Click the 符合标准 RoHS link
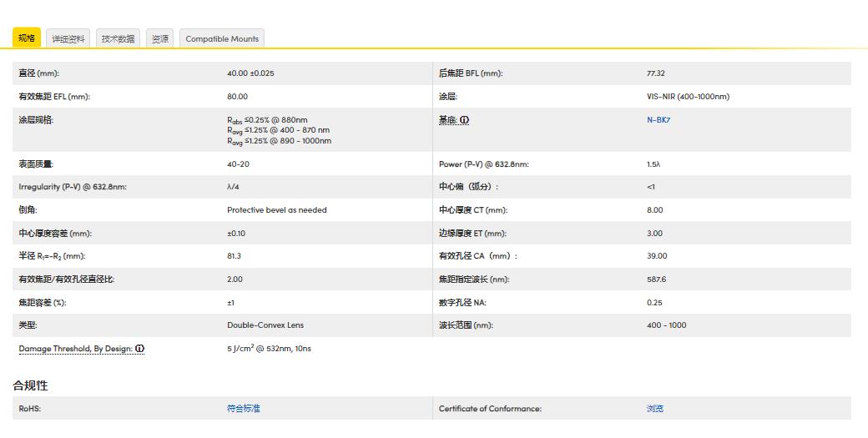The width and height of the screenshot is (868, 438). 244,409
